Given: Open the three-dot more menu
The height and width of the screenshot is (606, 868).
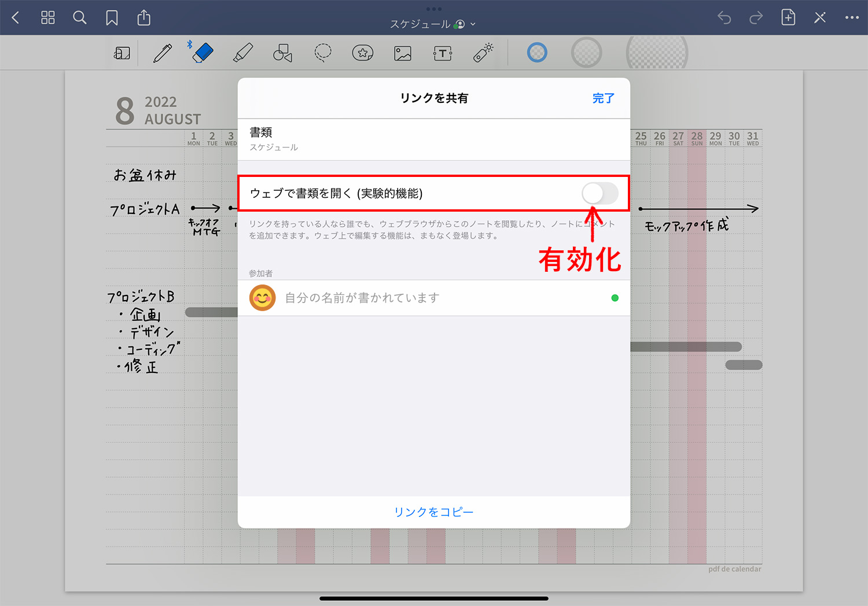Looking at the screenshot, I should click(852, 17).
